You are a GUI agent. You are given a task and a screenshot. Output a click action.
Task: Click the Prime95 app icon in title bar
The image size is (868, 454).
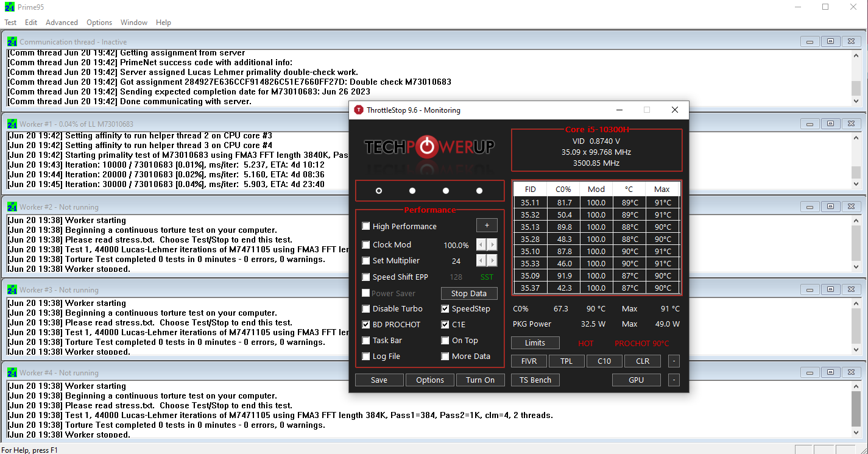(10, 7)
